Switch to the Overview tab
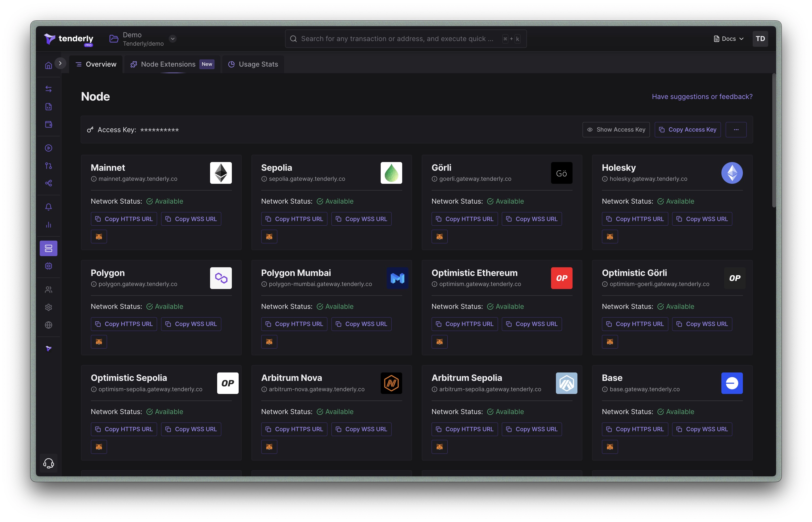 (x=96, y=64)
